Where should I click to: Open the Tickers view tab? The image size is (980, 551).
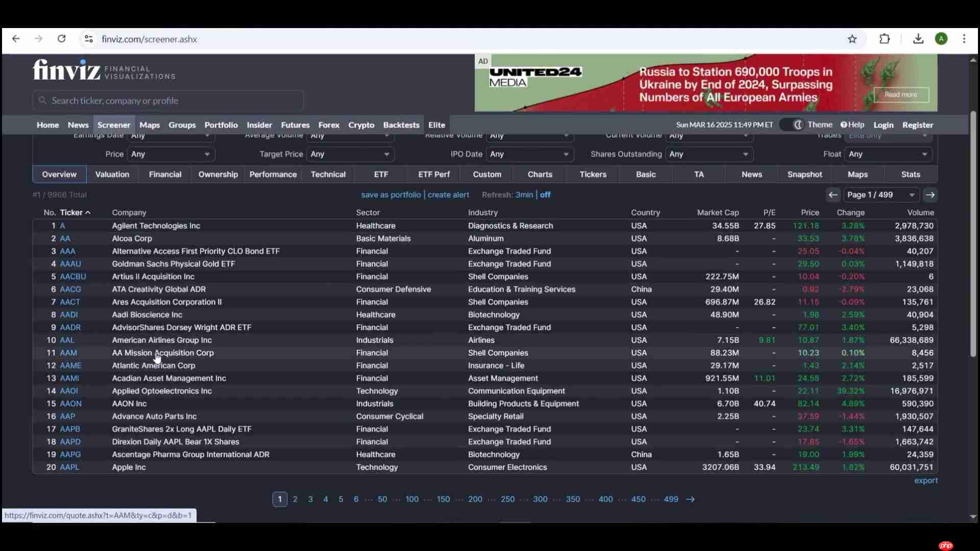(593, 174)
